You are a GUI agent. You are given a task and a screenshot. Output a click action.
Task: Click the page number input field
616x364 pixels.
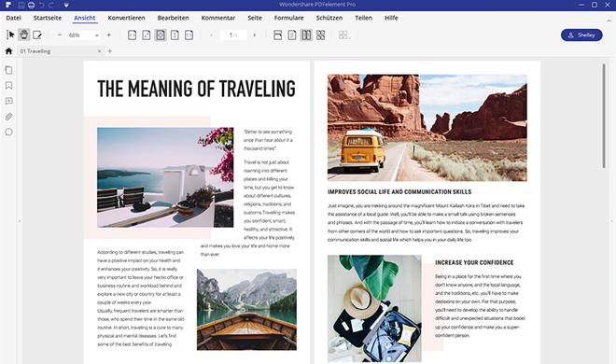pos(233,35)
